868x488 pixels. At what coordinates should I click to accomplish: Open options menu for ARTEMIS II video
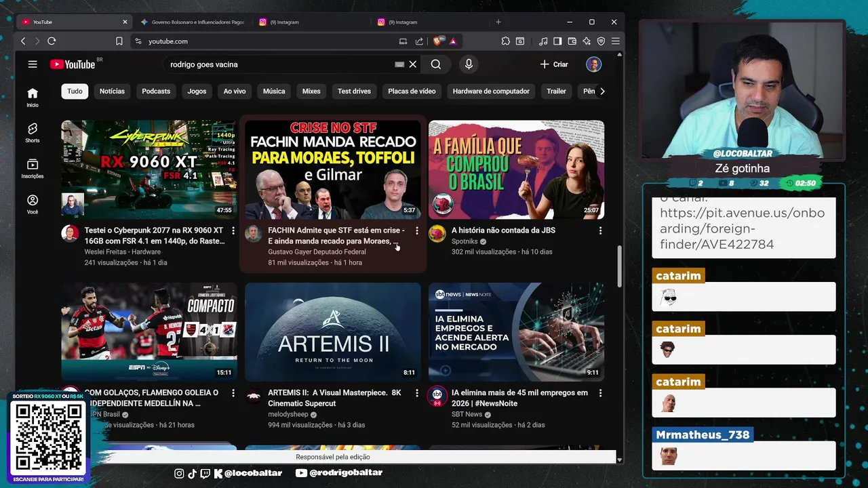coord(417,393)
